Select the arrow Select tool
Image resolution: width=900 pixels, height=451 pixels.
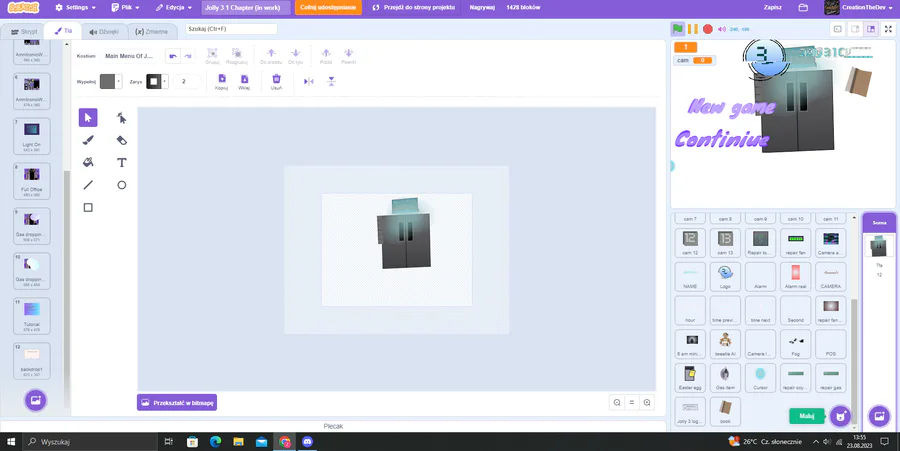88,118
